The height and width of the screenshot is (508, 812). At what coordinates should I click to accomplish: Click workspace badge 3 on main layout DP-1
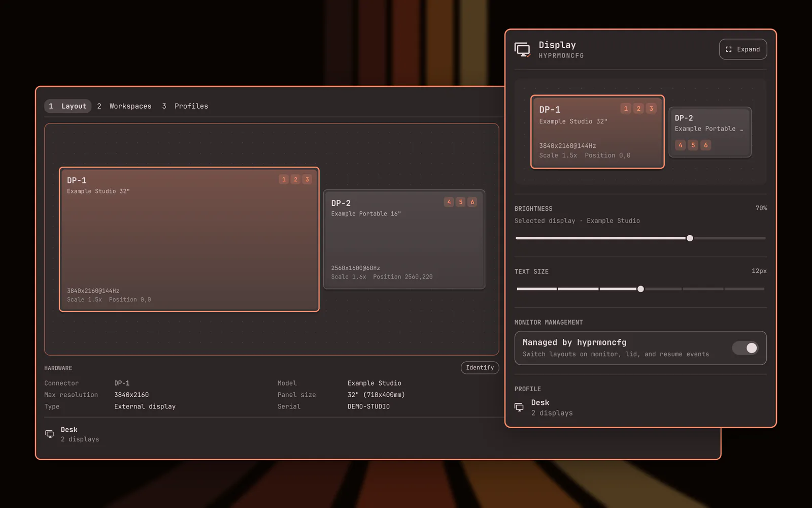point(307,179)
